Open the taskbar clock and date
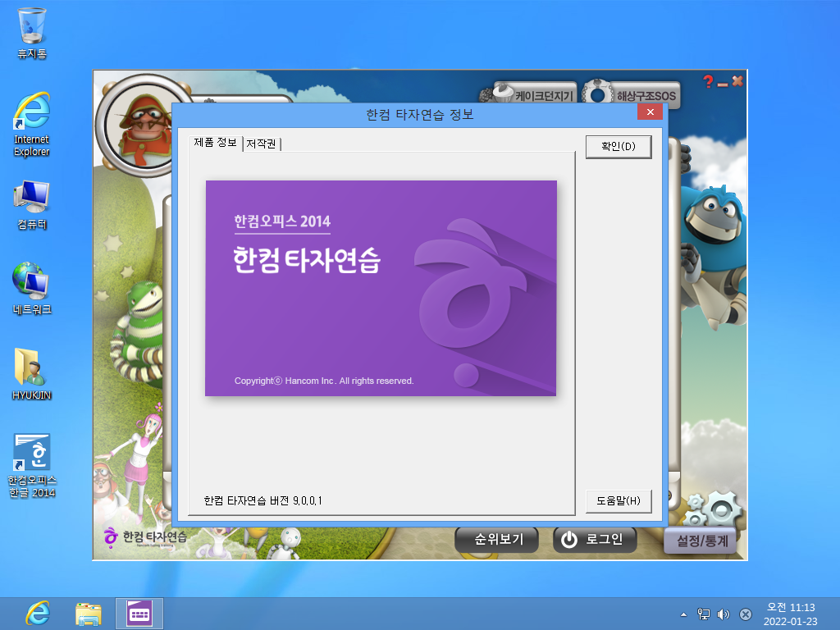840x630 pixels. (790, 614)
